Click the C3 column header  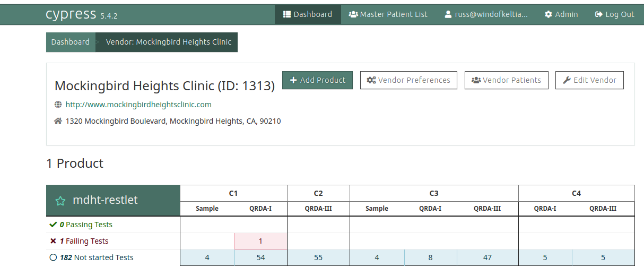[x=434, y=193]
